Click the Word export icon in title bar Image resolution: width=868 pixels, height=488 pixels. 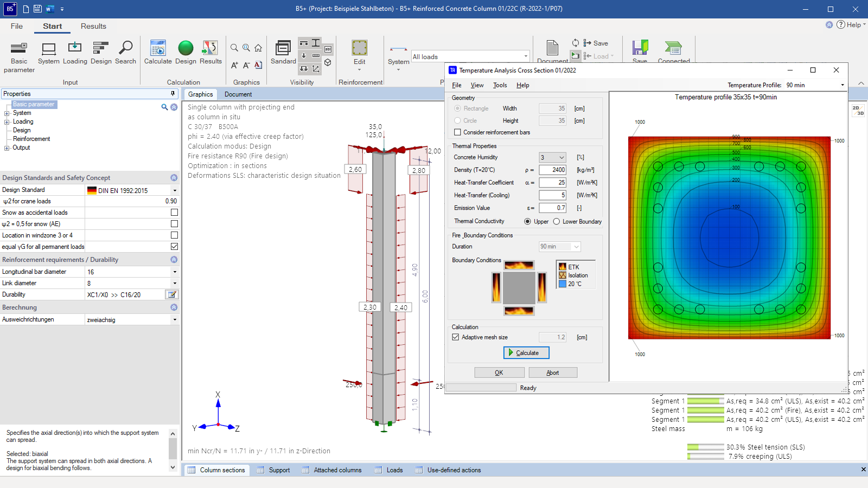point(50,9)
